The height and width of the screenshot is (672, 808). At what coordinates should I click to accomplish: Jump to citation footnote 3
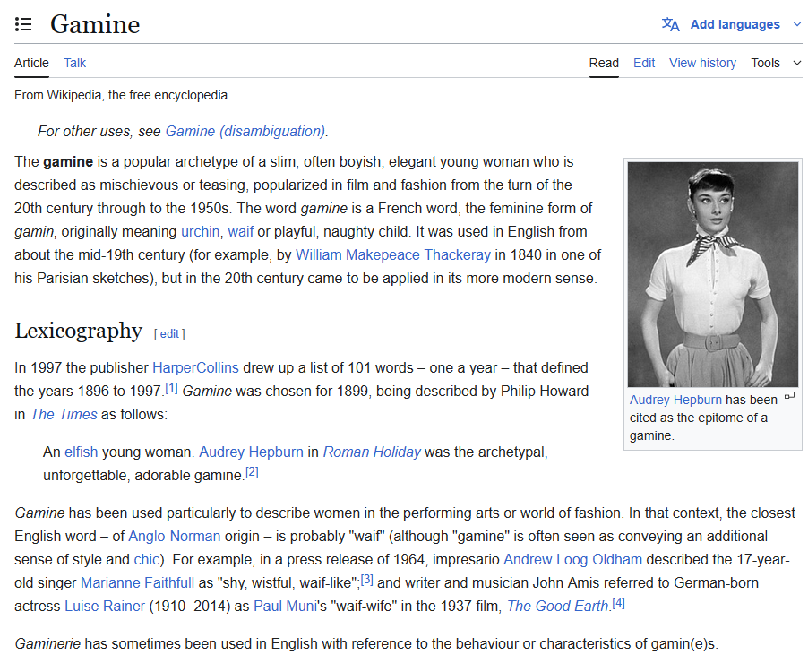(367, 580)
